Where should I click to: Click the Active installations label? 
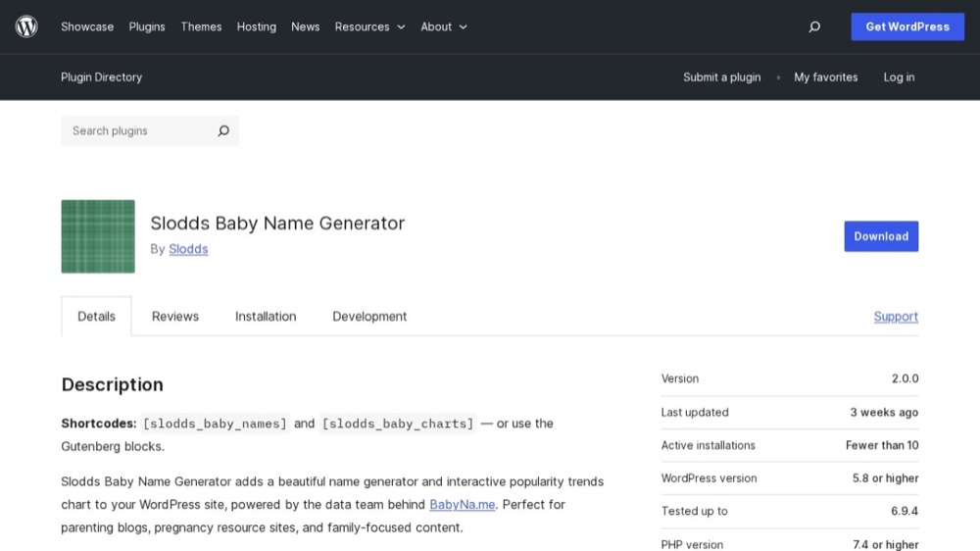tap(709, 445)
